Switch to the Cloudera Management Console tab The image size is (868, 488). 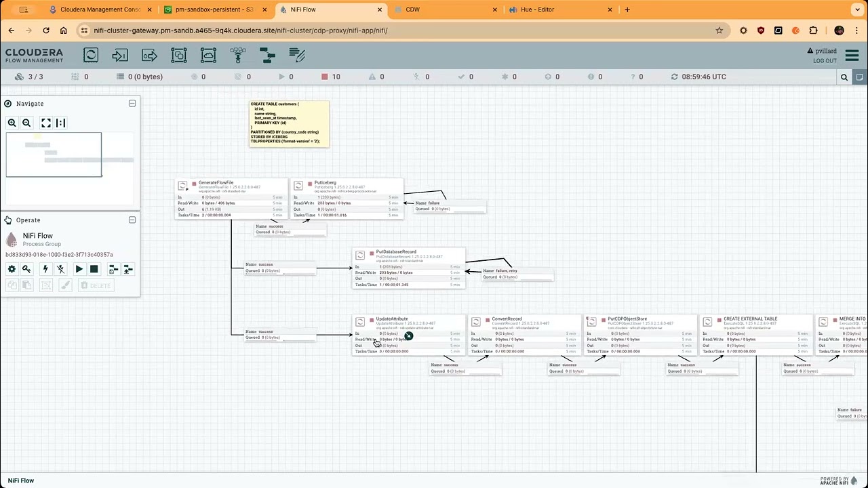tap(99, 9)
